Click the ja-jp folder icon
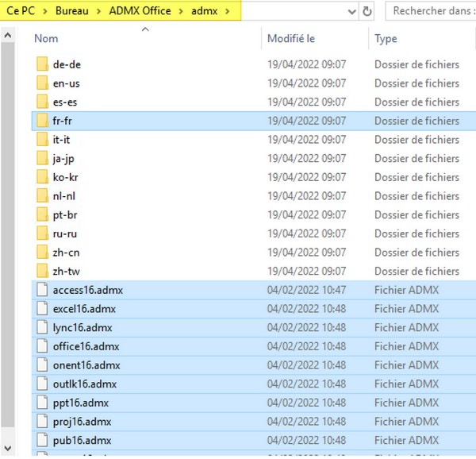This screenshot has width=476, height=459. click(x=43, y=158)
